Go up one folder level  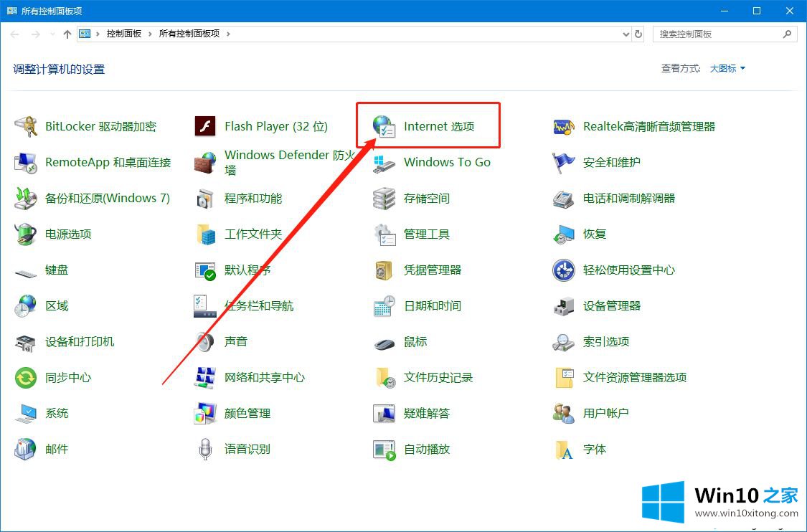(67, 34)
